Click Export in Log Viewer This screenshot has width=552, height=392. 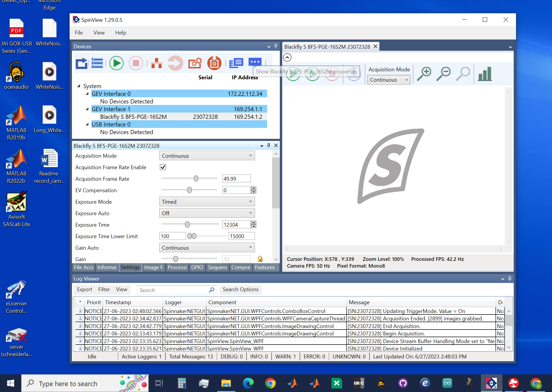pyautogui.click(x=84, y=289)
